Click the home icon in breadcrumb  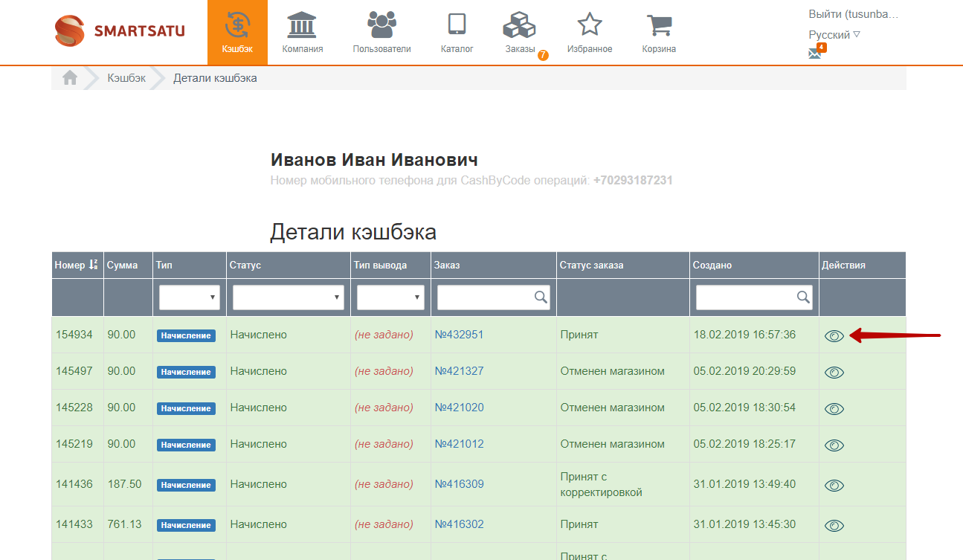point(70,77)
